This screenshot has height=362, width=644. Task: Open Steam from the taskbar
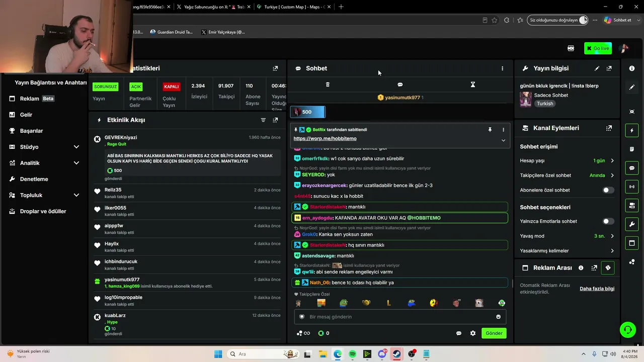pyautogui.click(x=397, y=354)
